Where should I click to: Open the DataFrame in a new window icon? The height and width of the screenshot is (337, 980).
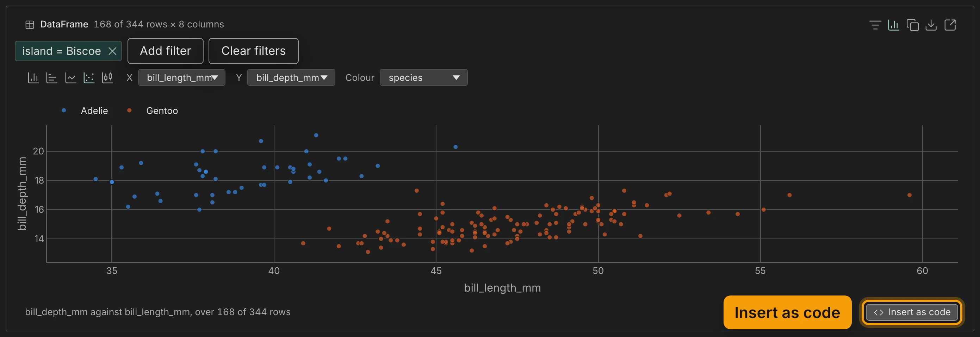point(950,25)
